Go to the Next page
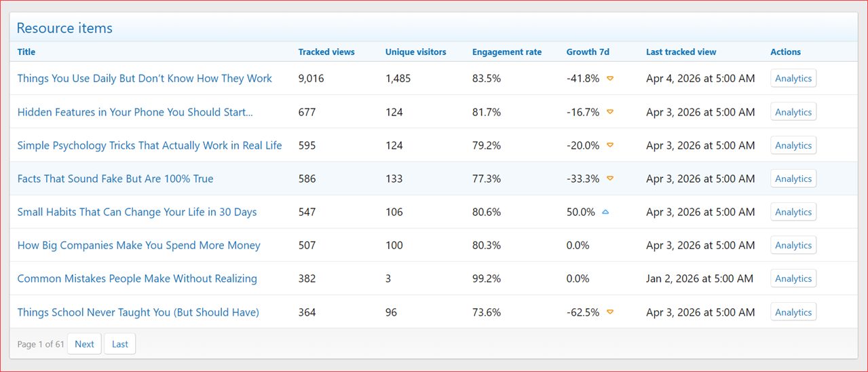Screen dimensions: 868x372 (x=84, y=344)
